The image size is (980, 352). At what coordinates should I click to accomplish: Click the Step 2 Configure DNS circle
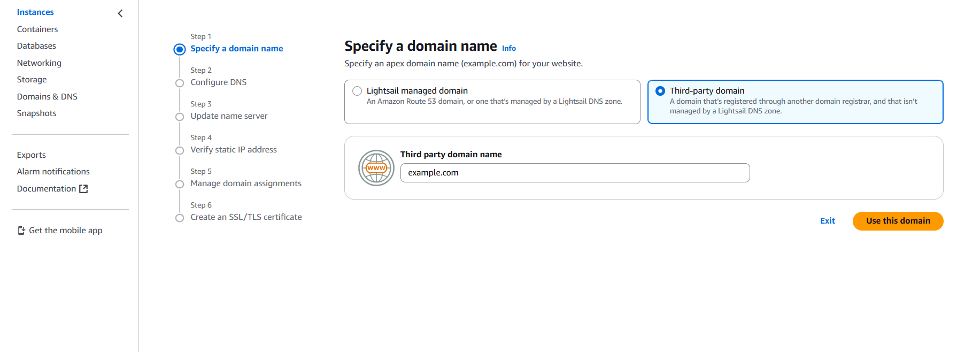180,83
